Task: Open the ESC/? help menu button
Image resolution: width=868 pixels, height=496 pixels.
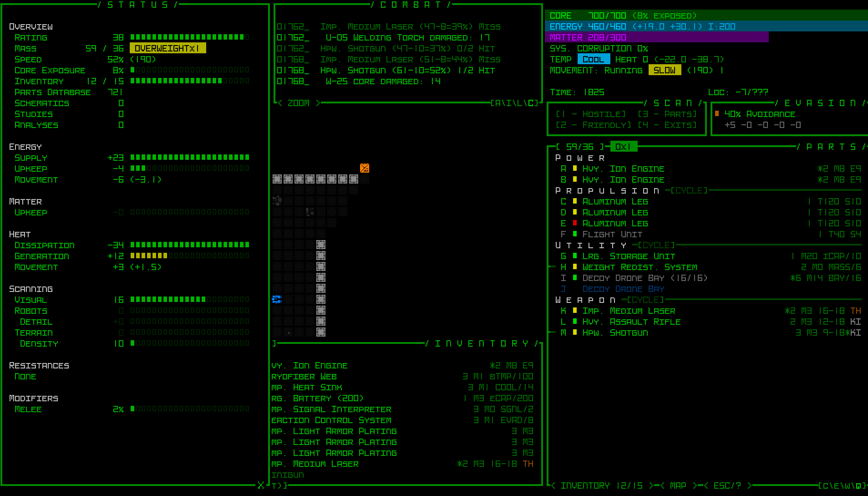Action: pyautogui.click(x=727, y=486)
